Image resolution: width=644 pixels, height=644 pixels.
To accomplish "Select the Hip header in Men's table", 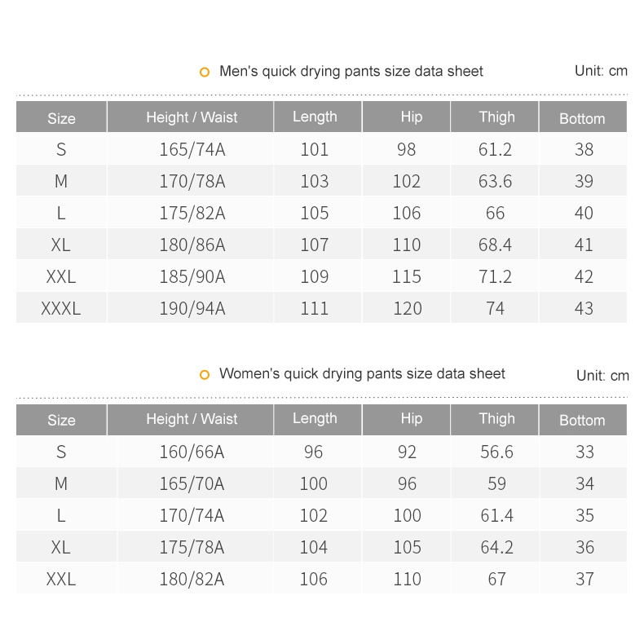I will [x=411, y=117].
